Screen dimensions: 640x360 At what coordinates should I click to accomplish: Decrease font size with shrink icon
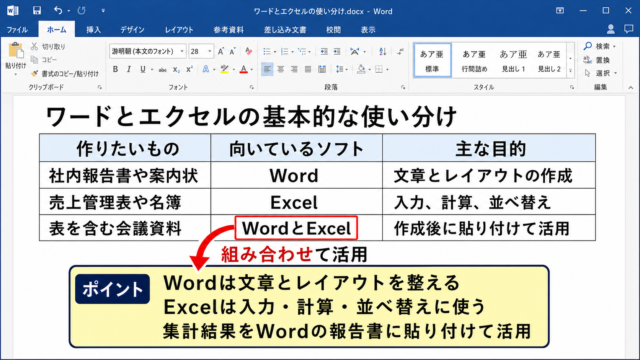click(x=233, y=51)
